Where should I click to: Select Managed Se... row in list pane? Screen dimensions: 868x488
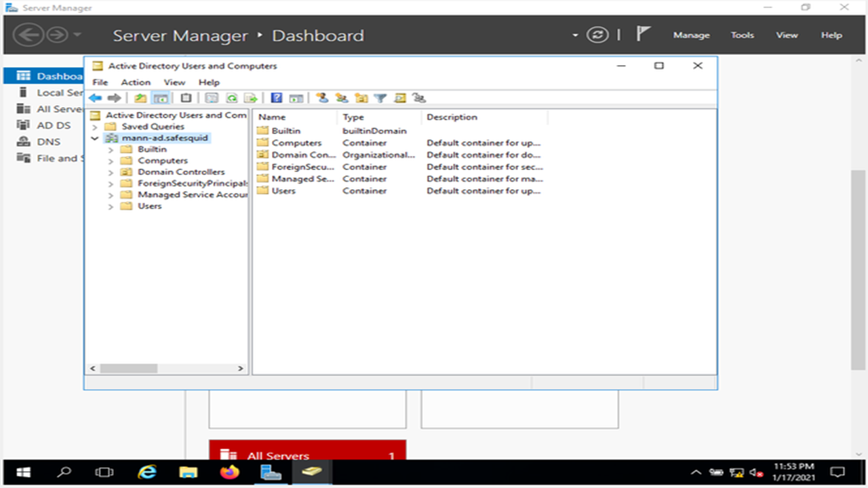(x=400, y=179)
